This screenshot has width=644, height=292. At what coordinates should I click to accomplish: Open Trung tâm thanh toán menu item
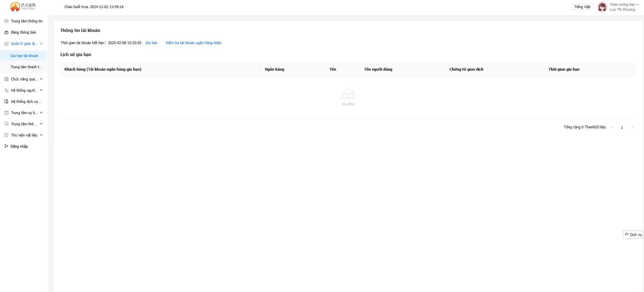pyautogui.click(x=26, y=67)
